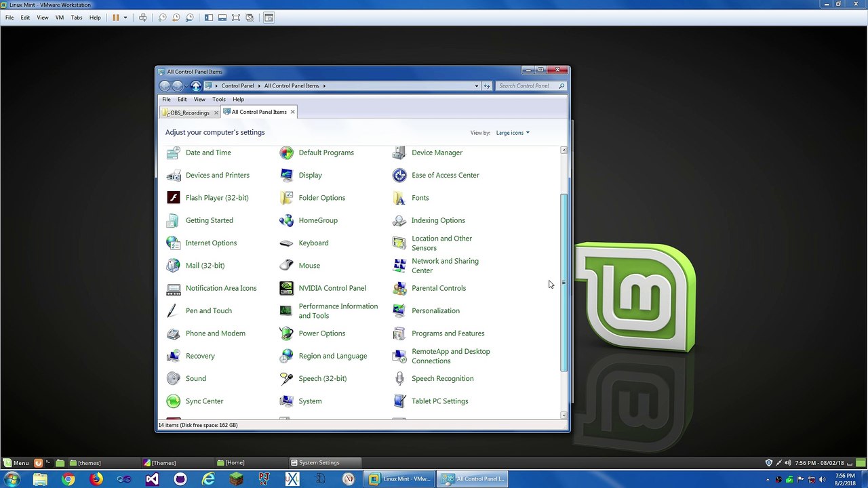Viewport: 868px width, 488px height.
Task: Click the Control Panel breadcrumb segment
Action: [237, 86]
